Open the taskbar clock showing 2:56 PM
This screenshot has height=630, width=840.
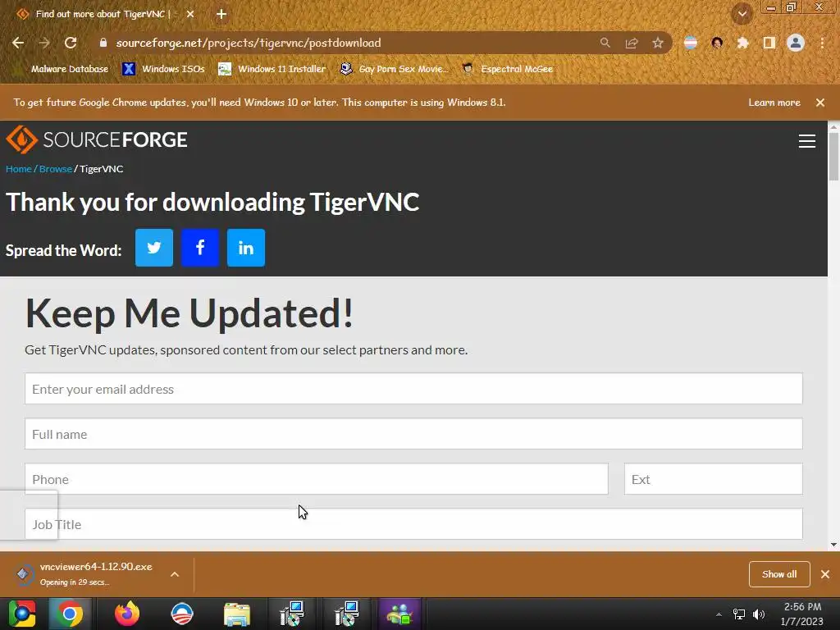[802, 614]
